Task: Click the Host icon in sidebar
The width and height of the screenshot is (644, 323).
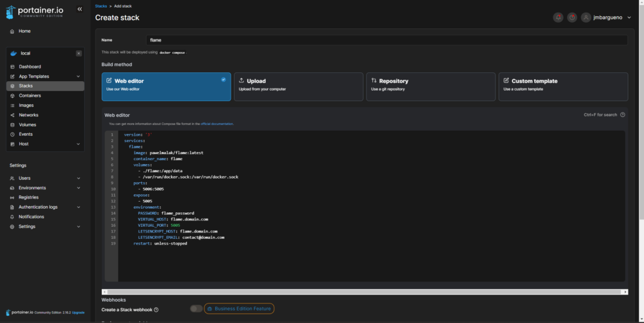Action: pyautogui.click(x=13, y=144)
